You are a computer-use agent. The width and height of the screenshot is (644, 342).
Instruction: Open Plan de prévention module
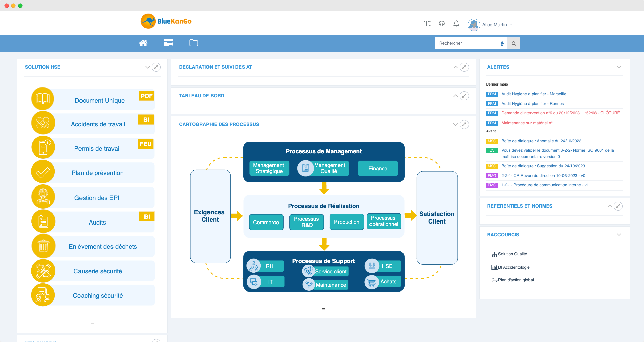click(x=98, y=173)
